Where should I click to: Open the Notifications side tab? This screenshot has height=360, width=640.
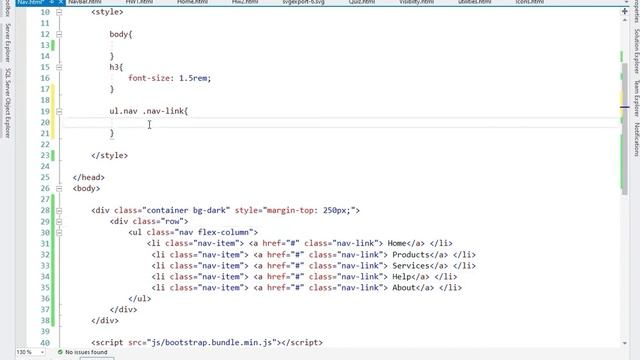[x=636, y=140]
